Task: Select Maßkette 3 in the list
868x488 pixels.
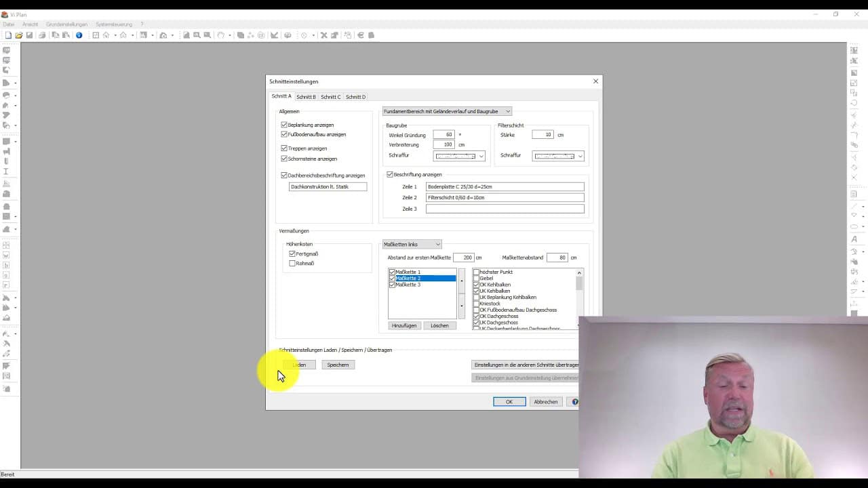Action: [x=408, y=285]
